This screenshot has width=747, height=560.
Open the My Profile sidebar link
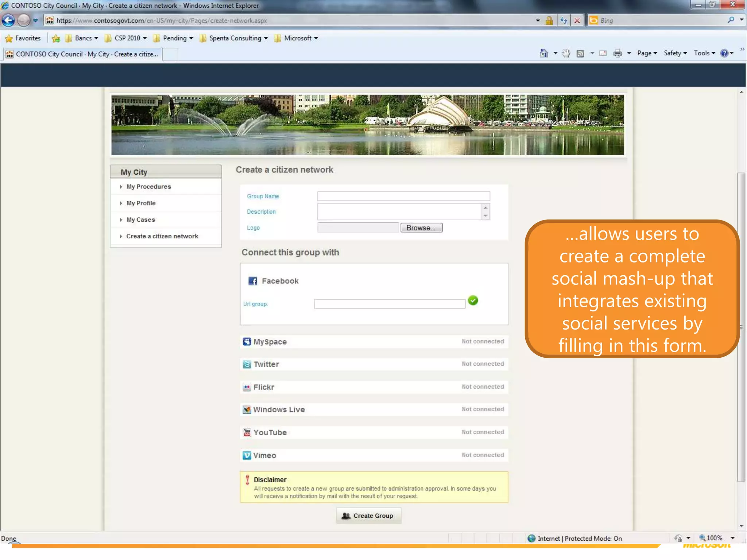click(x=141, y=203)
